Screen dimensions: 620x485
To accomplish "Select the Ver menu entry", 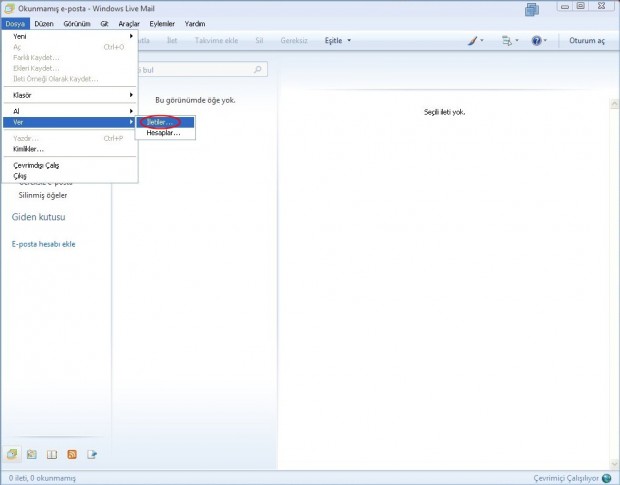I will (70, 122).
